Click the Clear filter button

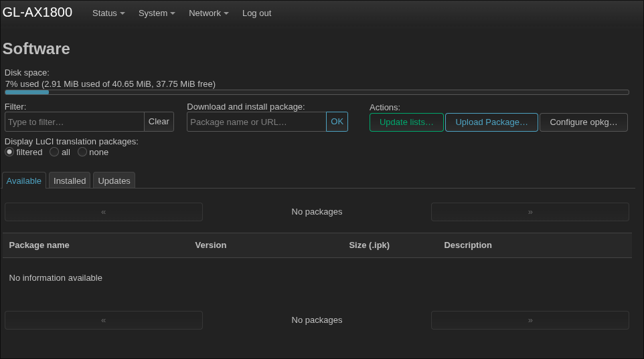coord(159,122)
